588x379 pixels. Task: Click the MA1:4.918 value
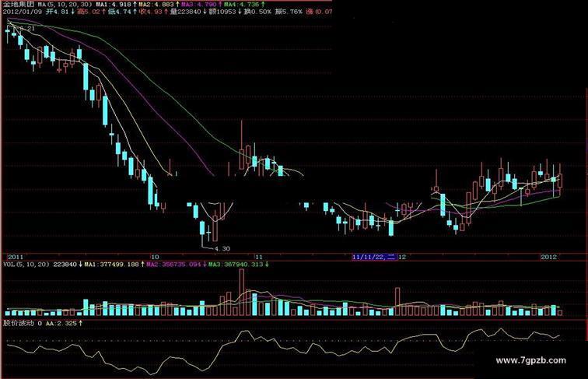[114, 4]
